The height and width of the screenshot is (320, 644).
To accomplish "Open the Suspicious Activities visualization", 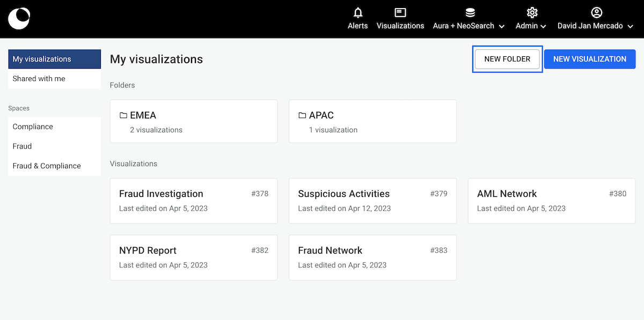I will (x=372, y=200).
